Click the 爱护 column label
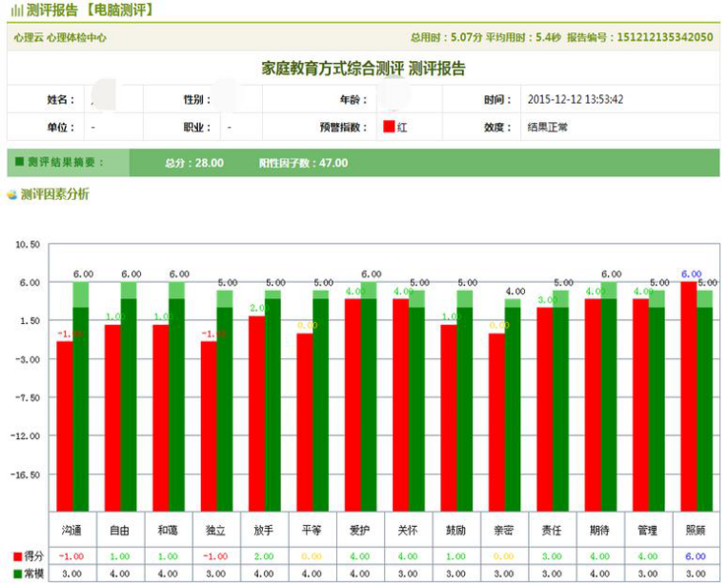 [359, 530]
